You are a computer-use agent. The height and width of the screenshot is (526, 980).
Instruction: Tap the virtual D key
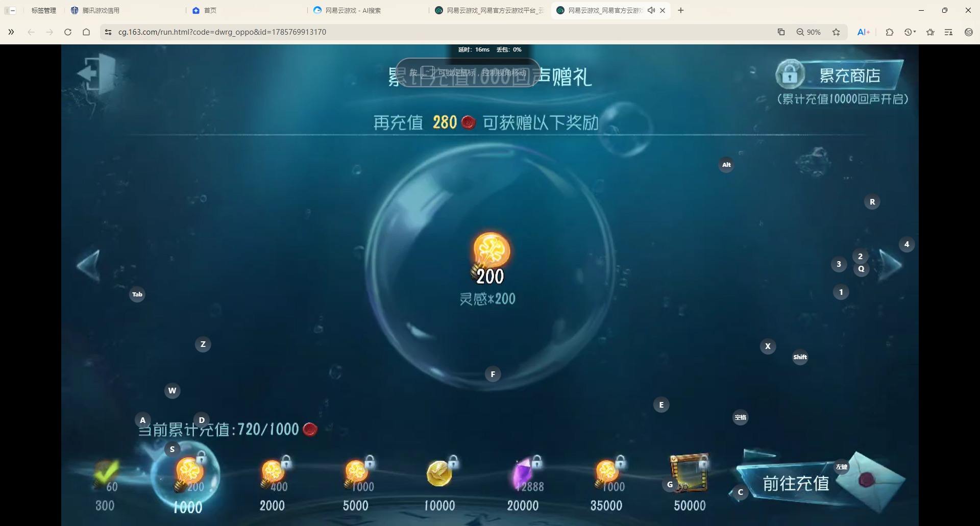click(202, 420)
